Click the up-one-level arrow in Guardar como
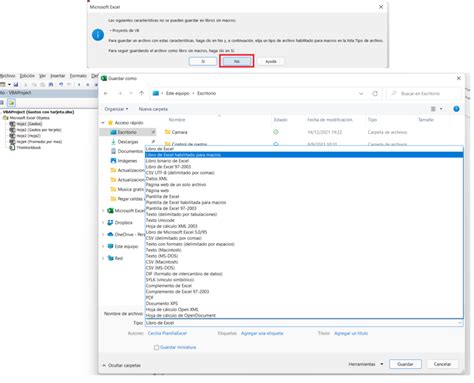474x383 pixels. [142, 93]
